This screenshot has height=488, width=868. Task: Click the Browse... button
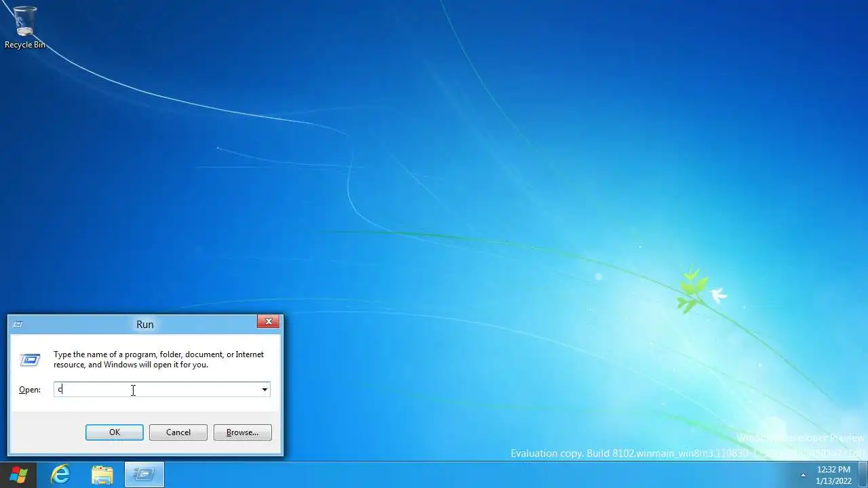coord(242,432)
